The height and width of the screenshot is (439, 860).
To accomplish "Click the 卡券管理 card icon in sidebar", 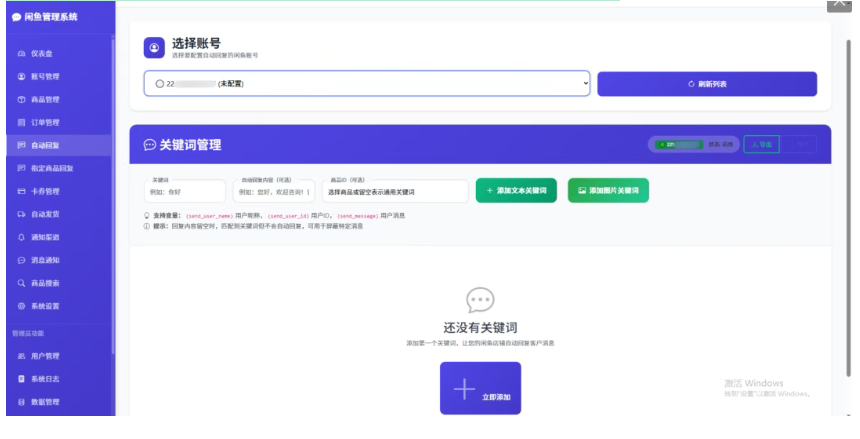I will coord(21,192).
